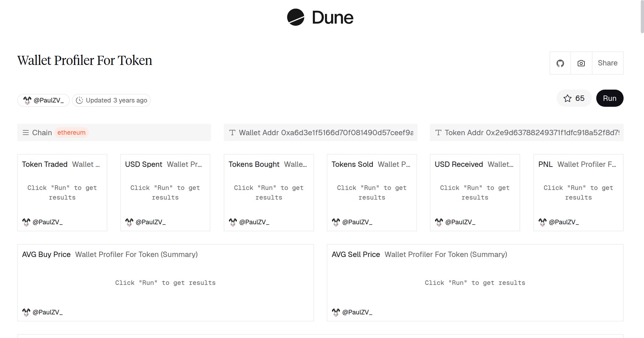Open the Share options
The image size is (644, 338).
coord(608,63)
